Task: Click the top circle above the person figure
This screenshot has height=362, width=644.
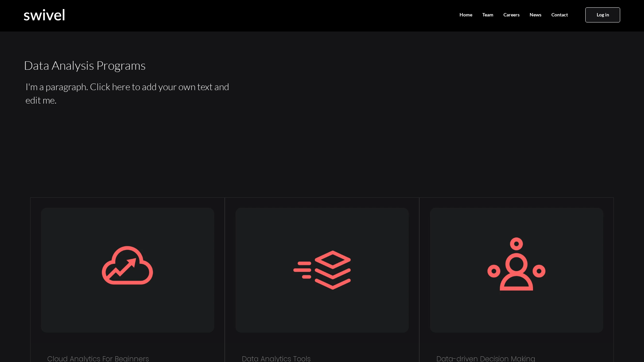Action: pyautogui.click(x=516, y=244)
